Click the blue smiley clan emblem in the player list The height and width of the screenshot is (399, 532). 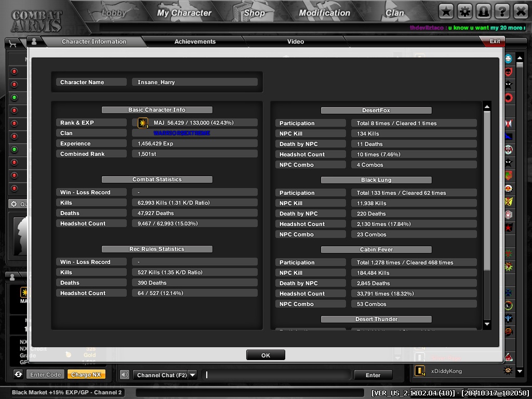[508, 59]
